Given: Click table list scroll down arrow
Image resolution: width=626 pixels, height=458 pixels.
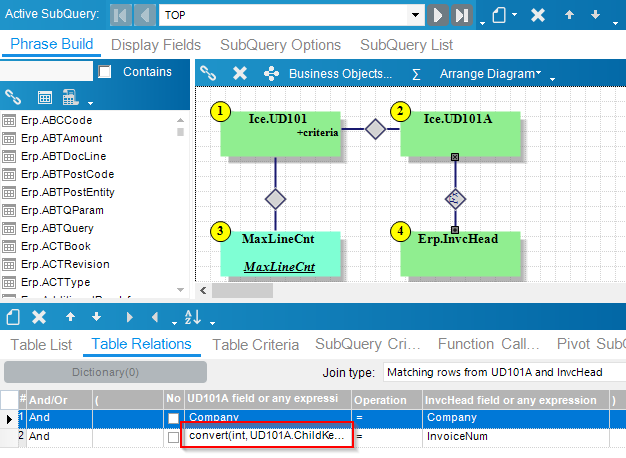Looking at the screenshot, I should click(180, 290).
